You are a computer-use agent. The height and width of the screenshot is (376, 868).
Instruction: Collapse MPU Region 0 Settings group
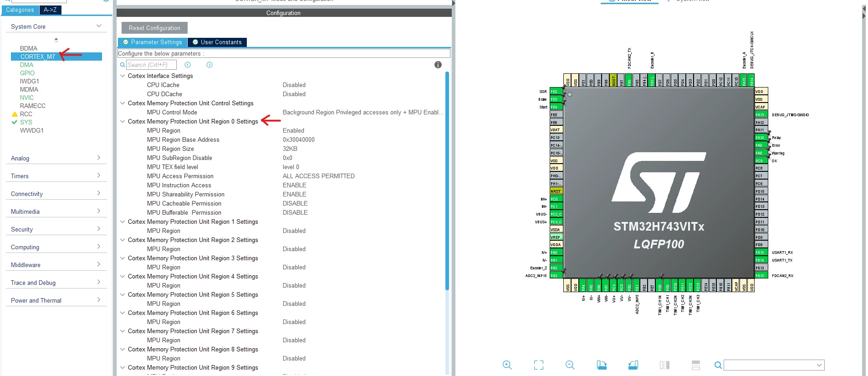tap(123, 121)
